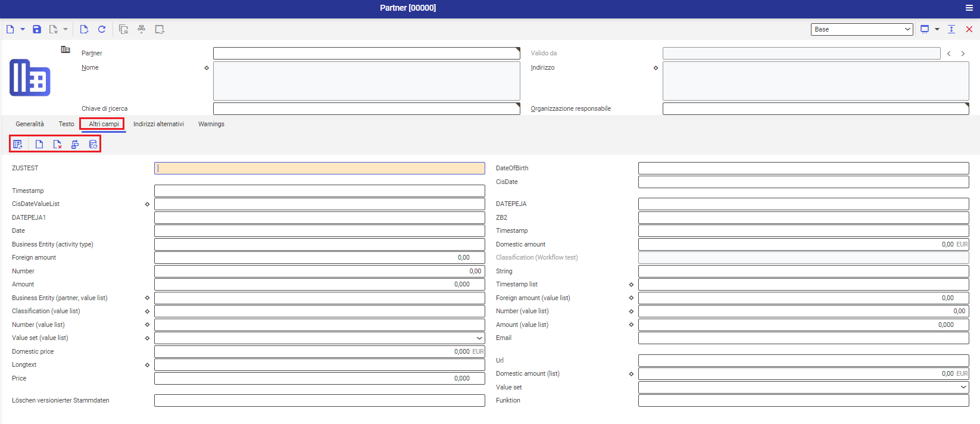Click the New document icon in the main toolbar
Viewport: 980px width, 424px height.
(x=10, y=29)
